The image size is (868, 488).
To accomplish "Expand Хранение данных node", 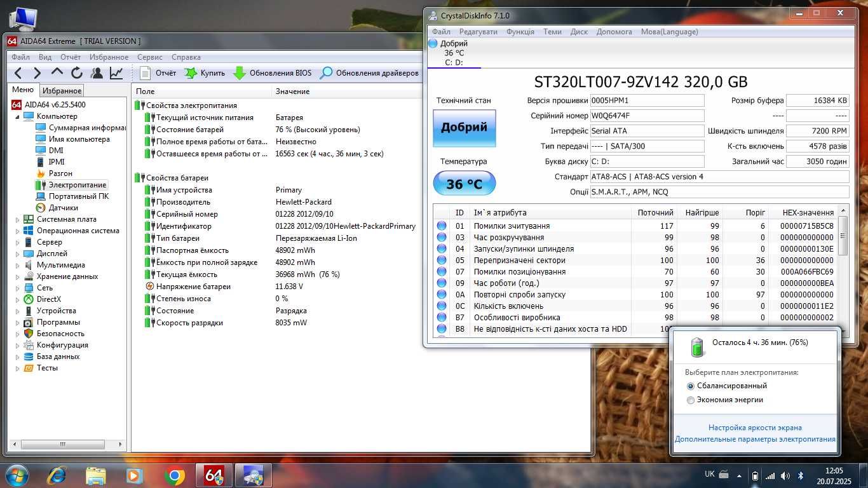I will tap(18, 276).
